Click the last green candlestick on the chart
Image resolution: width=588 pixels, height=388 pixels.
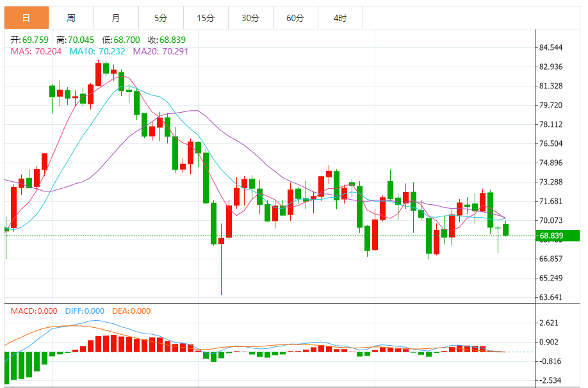click(505, 229)
